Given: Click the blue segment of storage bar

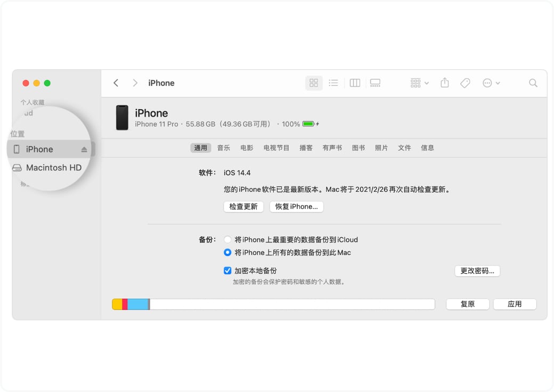Looking at the screenshot, I should [x=137, y=304].
